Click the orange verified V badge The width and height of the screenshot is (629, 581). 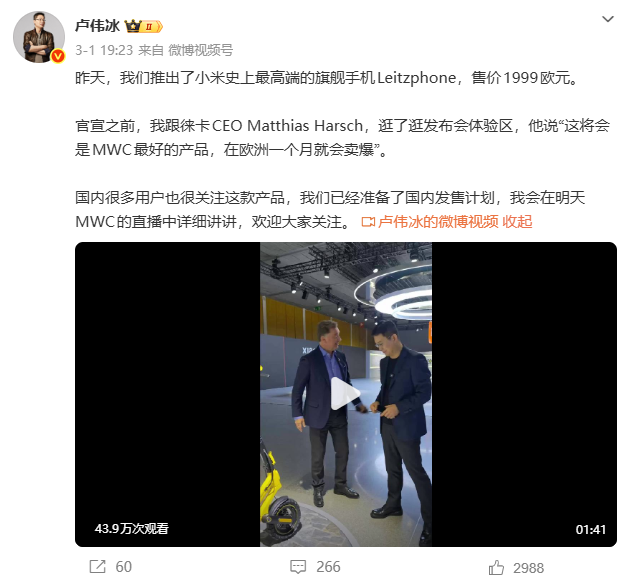point(58,56)
